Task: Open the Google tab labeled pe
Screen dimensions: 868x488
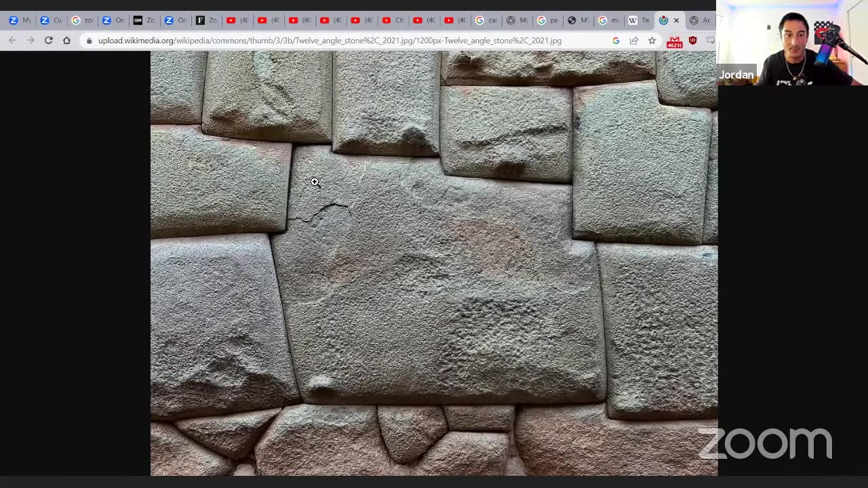Action: (x=547, y=20)
